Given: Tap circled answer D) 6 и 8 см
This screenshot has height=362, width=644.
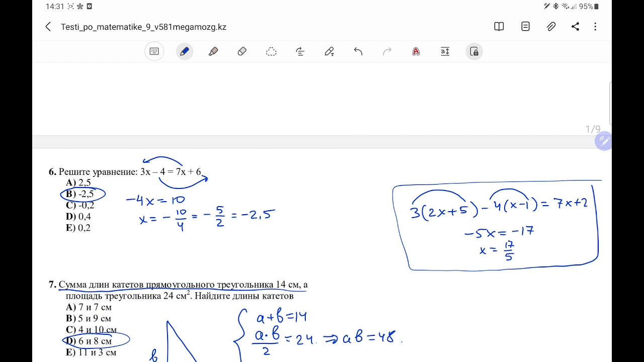Looking at the screenshot, I should pyautogui.click(x=89, y=341).
